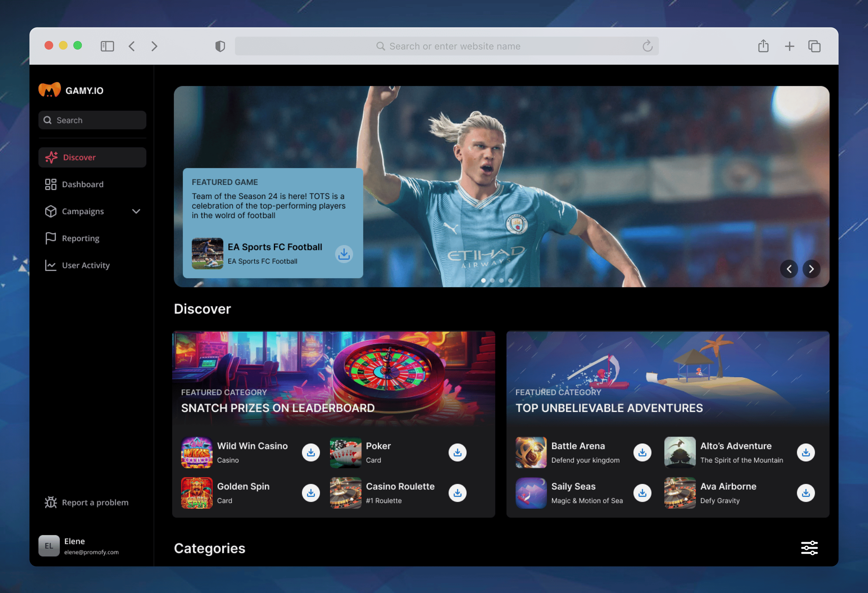Click the Categories heading
868x593 pixels.
pos(210,548)
